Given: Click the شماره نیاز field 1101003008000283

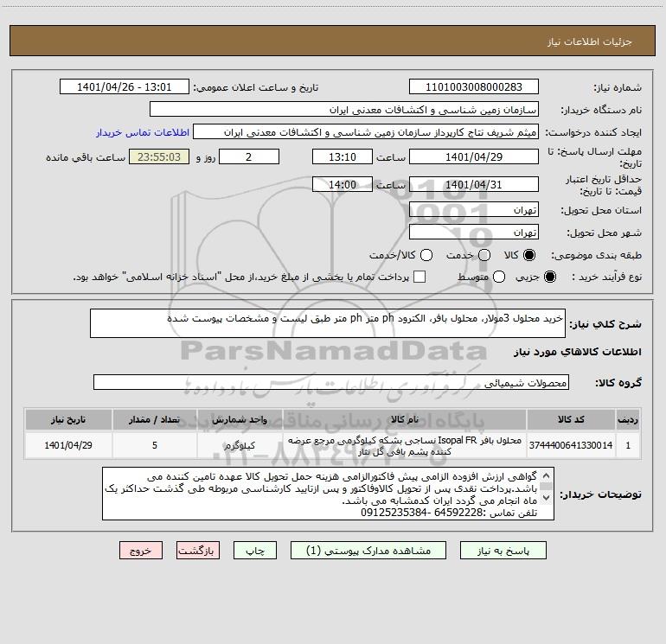Looking at the screenshot, I should [474, 86].
